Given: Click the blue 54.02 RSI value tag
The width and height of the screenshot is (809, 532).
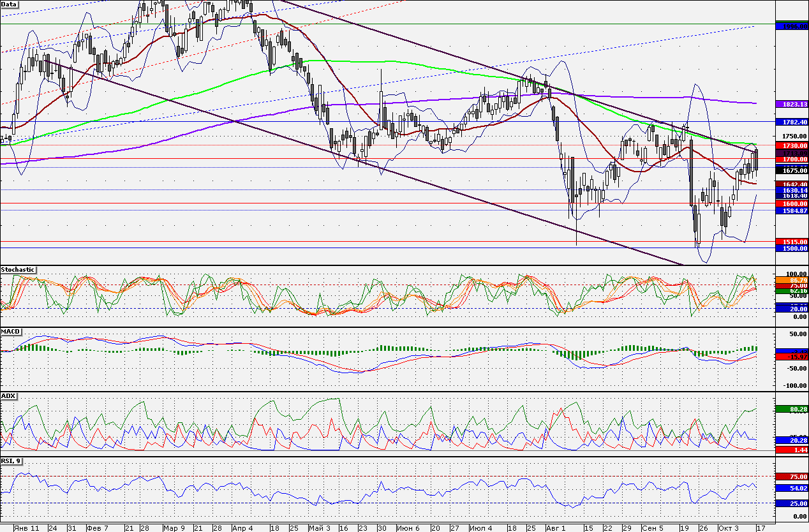Looking at the screenshot, I should click(x=791, y=488).
